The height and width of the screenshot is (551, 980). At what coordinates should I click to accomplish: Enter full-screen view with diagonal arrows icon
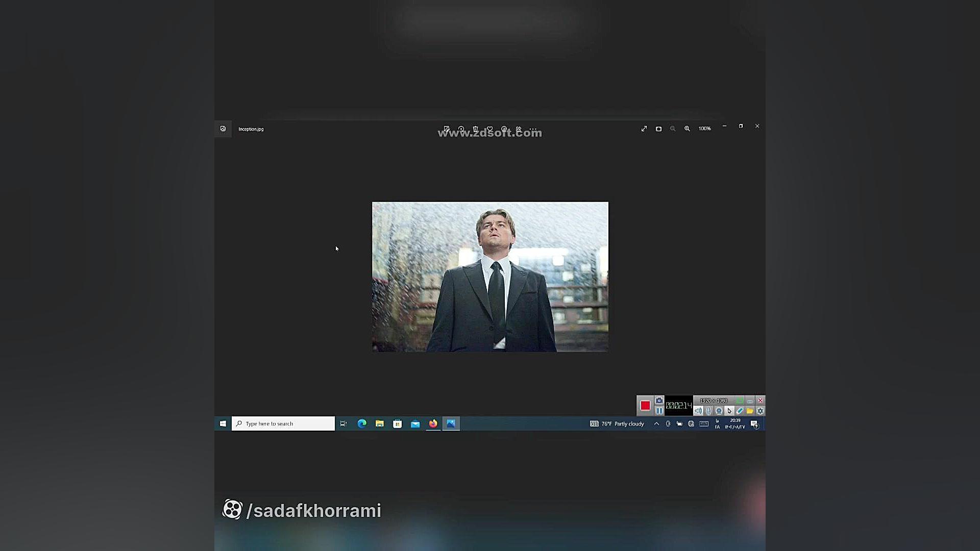644,129
